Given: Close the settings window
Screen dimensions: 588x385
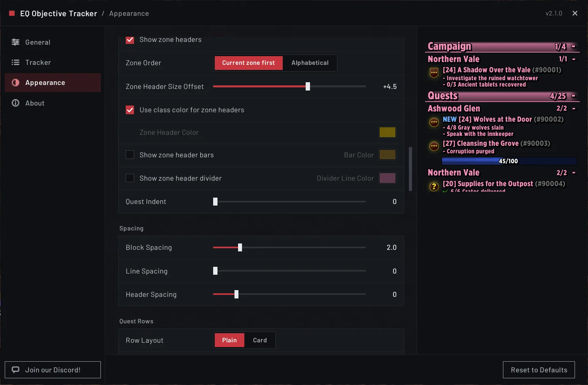Looking at the screenshot, I should click(575, 13).
